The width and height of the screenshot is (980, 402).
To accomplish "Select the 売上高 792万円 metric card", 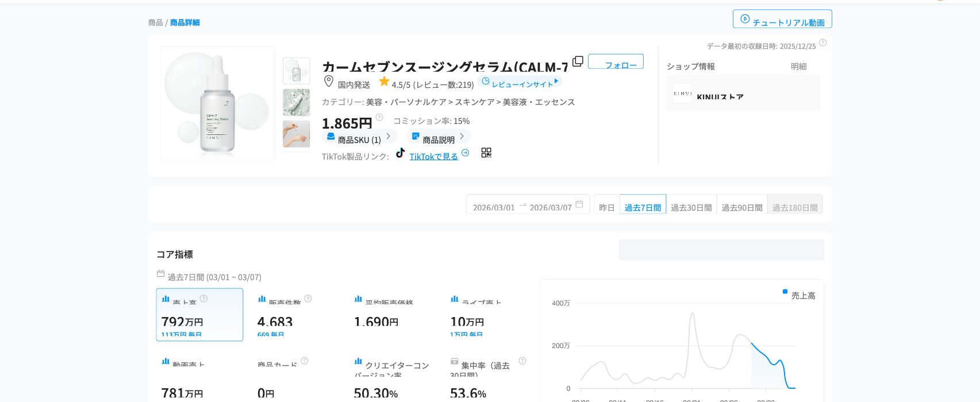I will click(x=199, y=315).
